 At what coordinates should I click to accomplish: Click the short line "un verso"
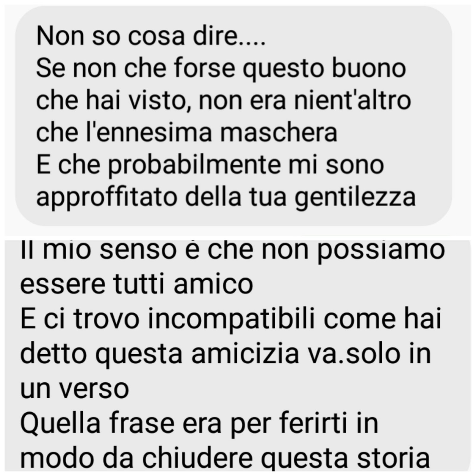(75, 389)
